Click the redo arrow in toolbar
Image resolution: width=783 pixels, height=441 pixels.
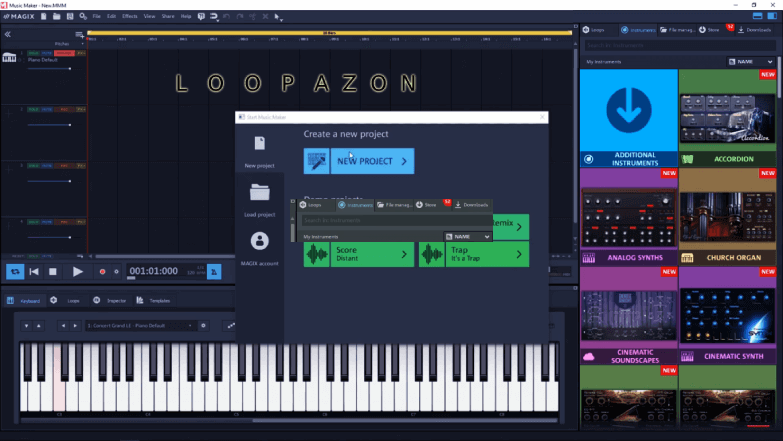(x=240, y=16)
